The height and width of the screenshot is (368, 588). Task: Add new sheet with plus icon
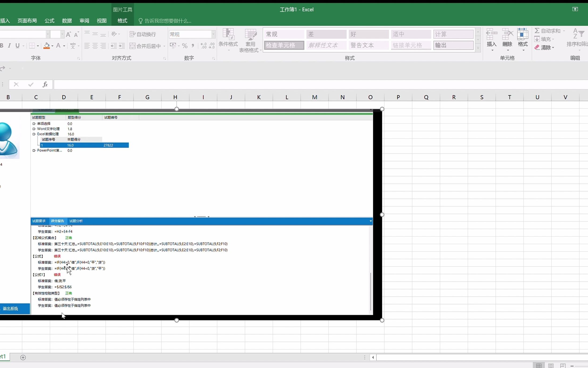click(x=23, y=358)
